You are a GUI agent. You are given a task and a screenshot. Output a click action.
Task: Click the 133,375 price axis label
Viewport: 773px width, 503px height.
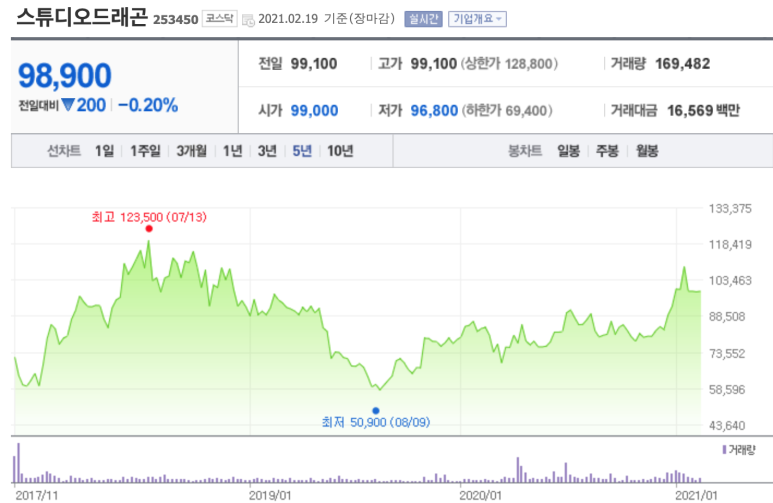pyautogui.click(x=730, y=209)
